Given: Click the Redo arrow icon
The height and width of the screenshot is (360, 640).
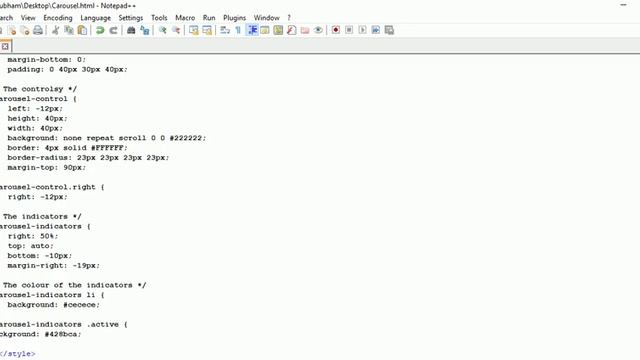Looking at the screenshot, I should (113, 30).
